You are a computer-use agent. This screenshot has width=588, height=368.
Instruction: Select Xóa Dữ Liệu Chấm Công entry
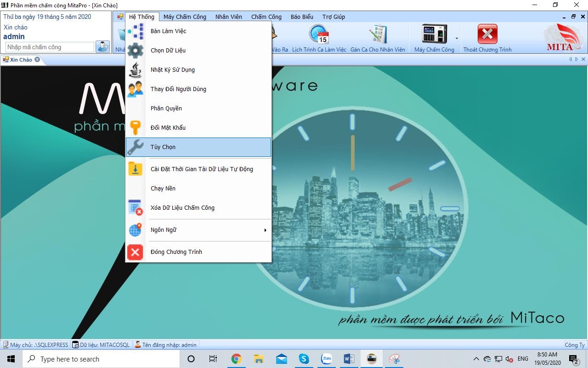198,208
